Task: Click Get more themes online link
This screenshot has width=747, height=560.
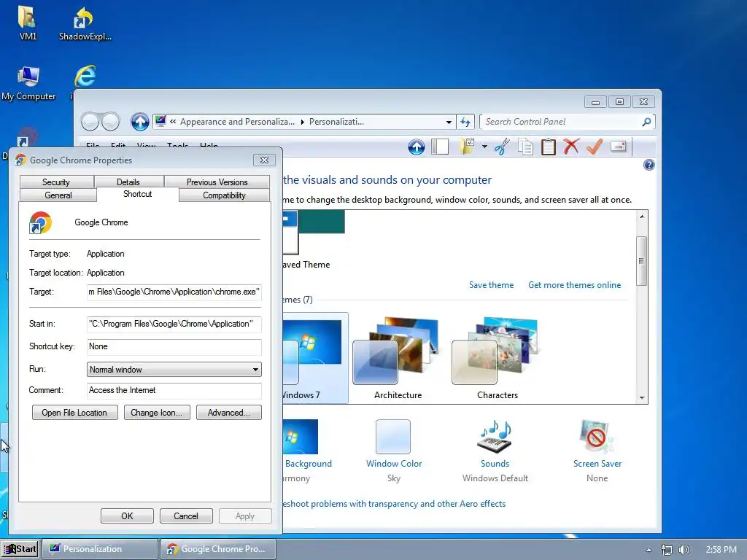Action: click(575, 285)
